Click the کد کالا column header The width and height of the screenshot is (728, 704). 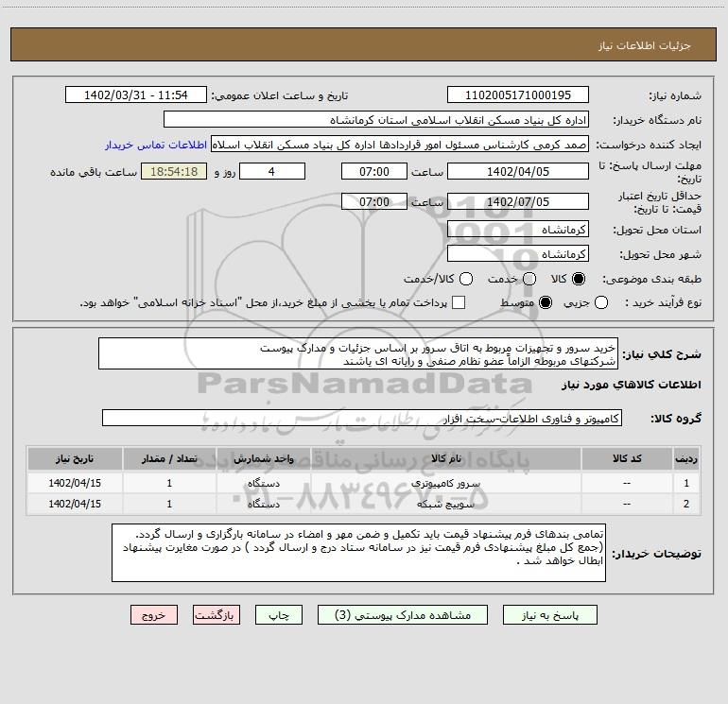627,458
